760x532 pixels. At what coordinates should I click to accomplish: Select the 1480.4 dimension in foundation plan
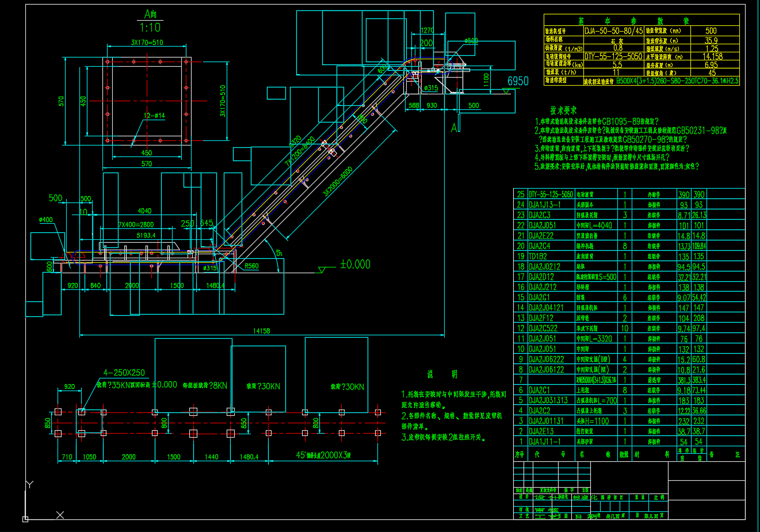point(249,457)
